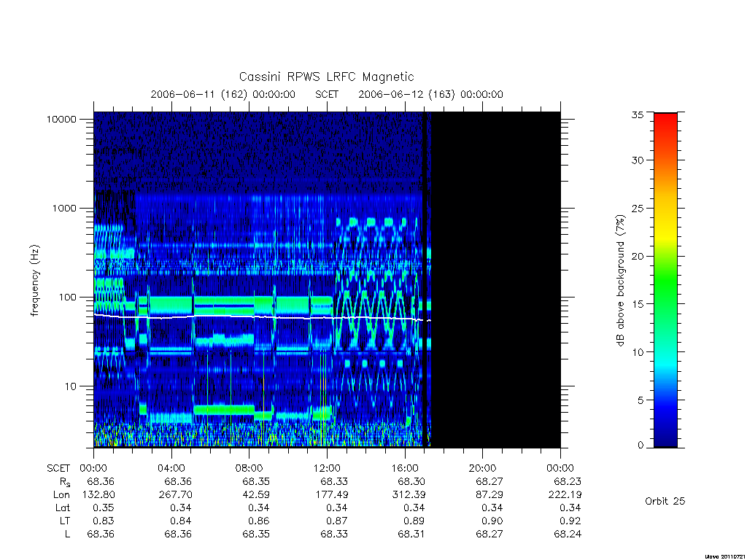The width and height of the screenshot is (747, 560).
Task: Click the 'SCET' label in the plot header
Action: click(327, 94)
